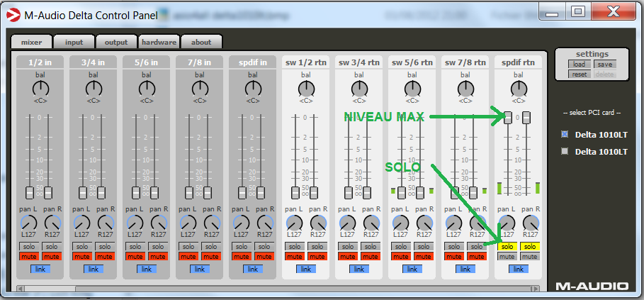Viewport: 644px width, 300px height.
Task: Unmute the left channel of sw 3/4 rtn
Action: [x=347, y=257]
